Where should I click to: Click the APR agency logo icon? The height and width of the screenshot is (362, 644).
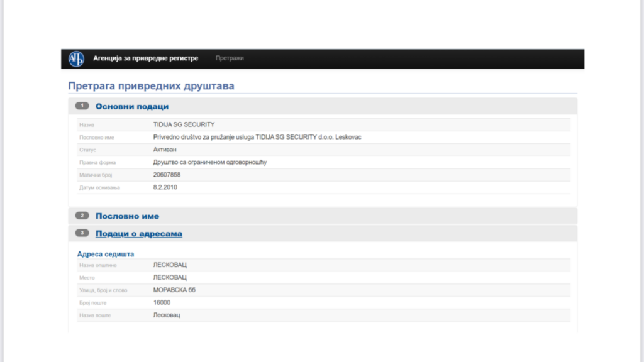click(x=76, y=58)
